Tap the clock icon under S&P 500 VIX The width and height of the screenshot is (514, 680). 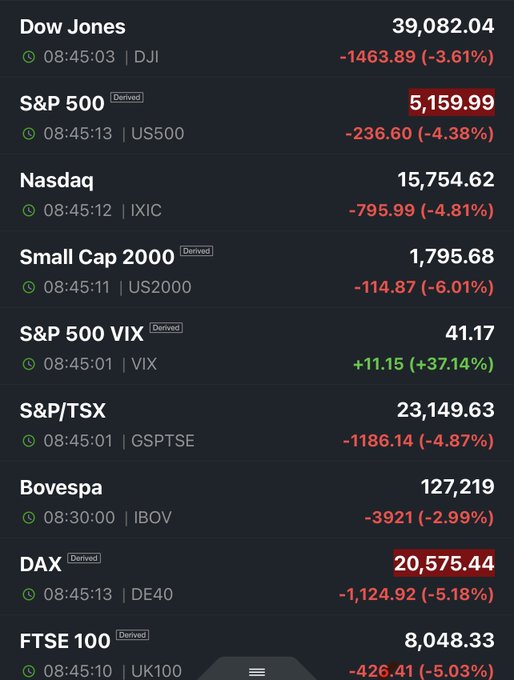29,364
